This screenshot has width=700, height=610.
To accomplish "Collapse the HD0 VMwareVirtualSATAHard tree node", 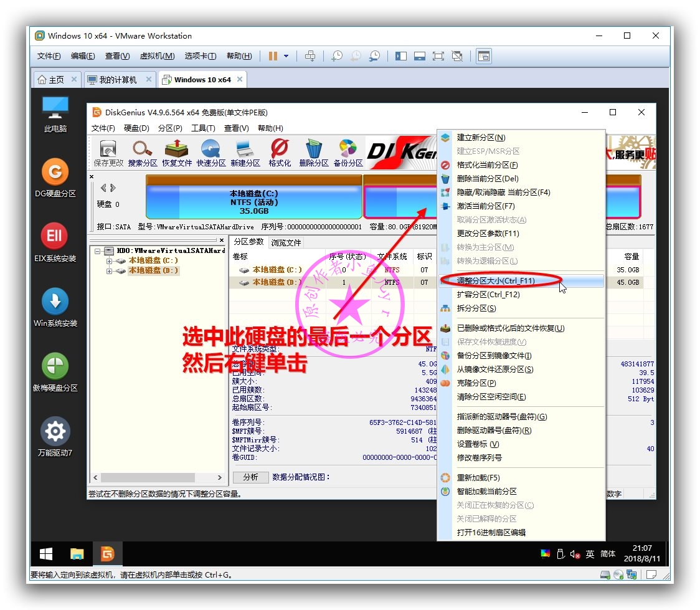I will [x=99, y=251].
